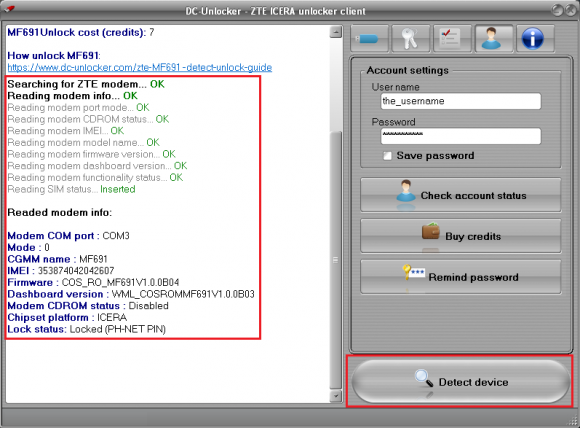The width and height of the screenshot is (580, 428).
Task: Click the Readed modem info heading
Action: tap(60, 212)
